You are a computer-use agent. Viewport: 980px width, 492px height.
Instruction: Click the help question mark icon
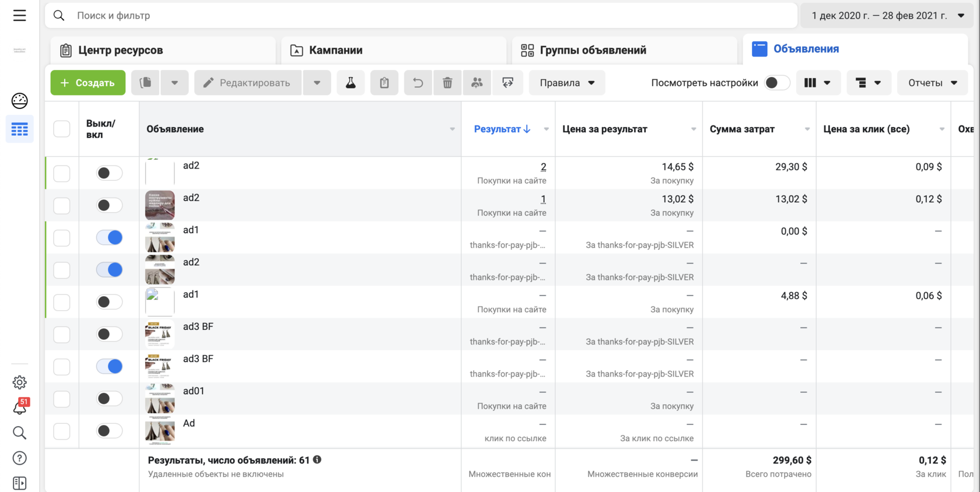[20, 458]
